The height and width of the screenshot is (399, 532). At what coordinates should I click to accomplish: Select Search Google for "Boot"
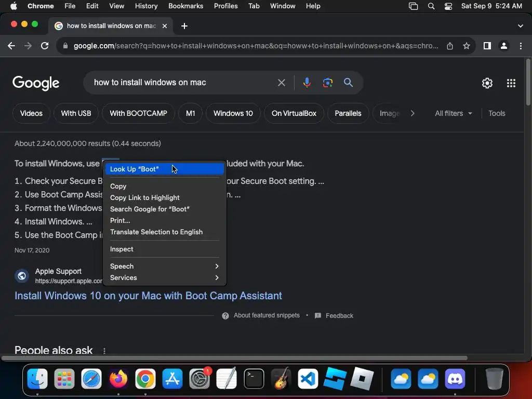click(165, 209)
